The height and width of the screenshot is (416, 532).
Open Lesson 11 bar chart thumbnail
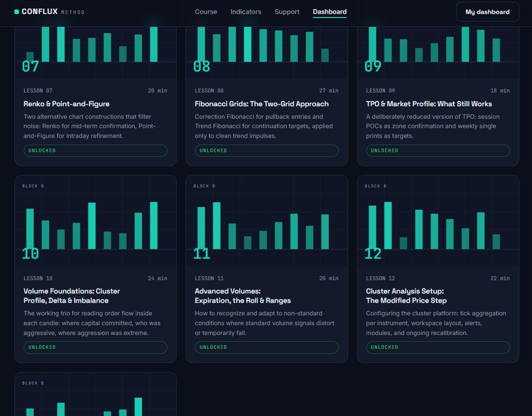[267, 221]
